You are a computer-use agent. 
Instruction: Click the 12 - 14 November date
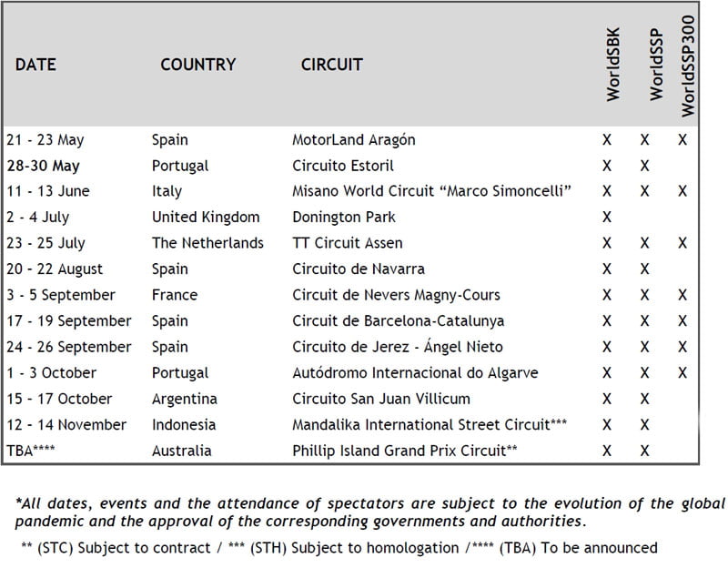coord(66,425)
